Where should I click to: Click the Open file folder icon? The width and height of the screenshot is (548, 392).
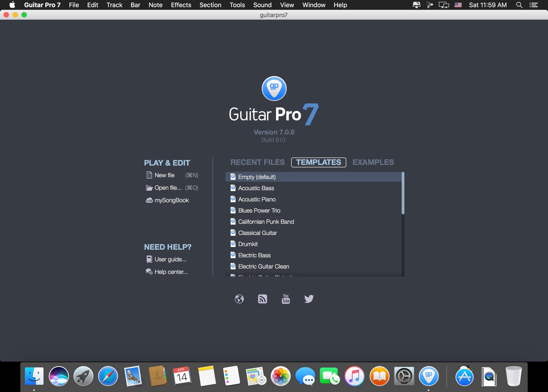[149, 187]
